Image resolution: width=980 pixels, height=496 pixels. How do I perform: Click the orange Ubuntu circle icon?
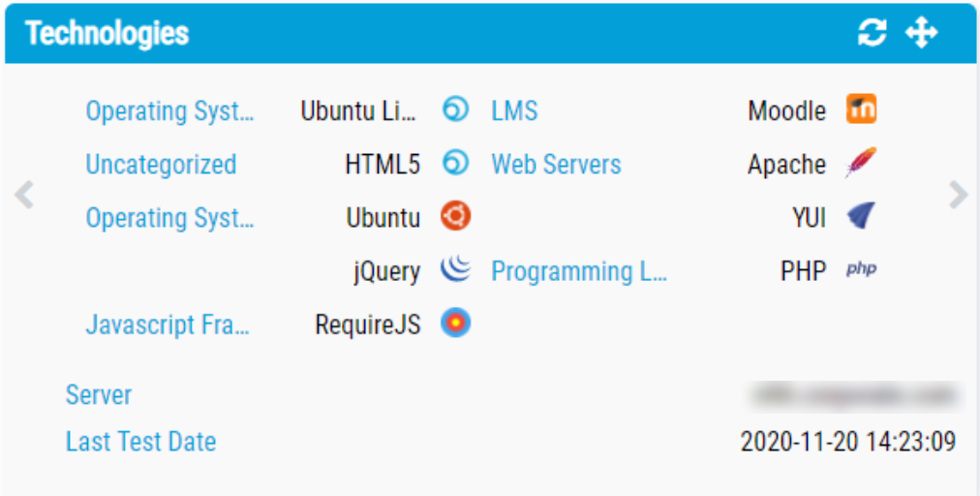[x=456, y=217]
